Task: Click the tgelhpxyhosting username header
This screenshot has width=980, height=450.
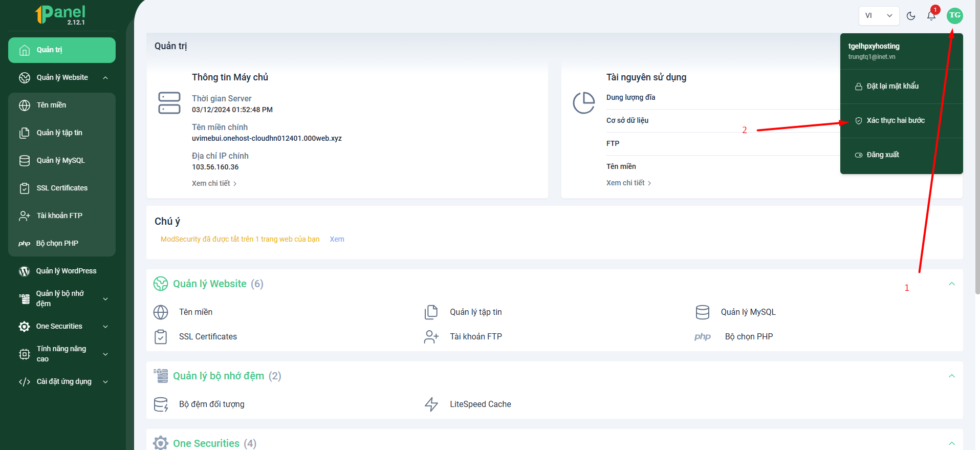Action: (x=874, y=46)
